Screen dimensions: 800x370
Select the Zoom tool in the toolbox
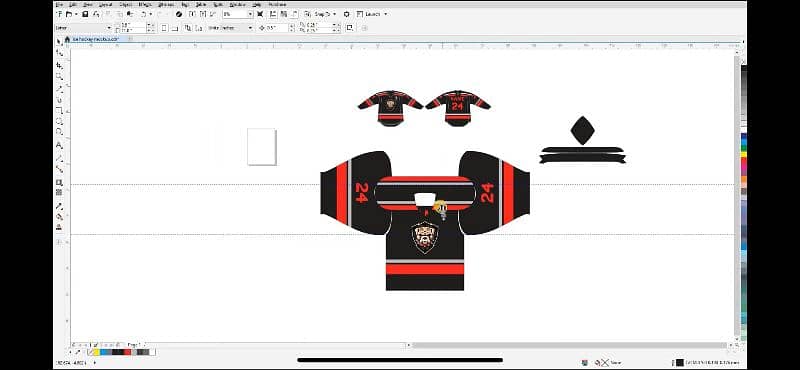tap(59, 77)
